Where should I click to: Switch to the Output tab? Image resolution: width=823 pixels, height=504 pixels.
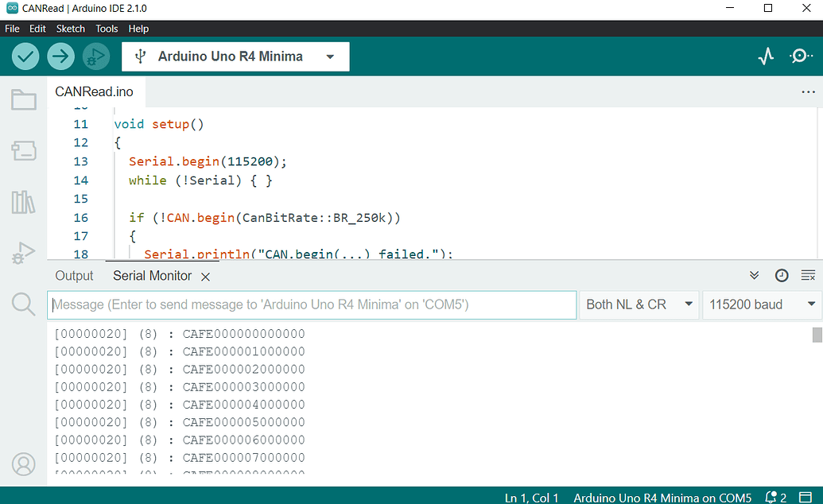(x=74, y=275)
